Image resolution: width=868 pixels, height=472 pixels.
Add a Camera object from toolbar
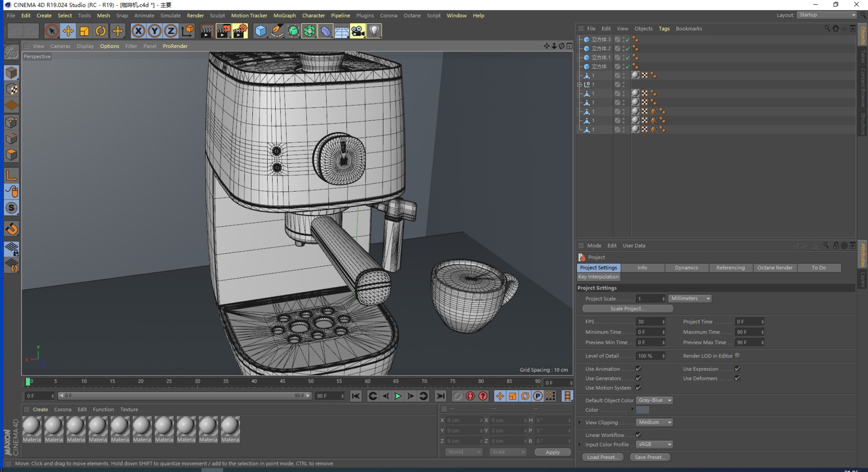[x=358, y=31]
